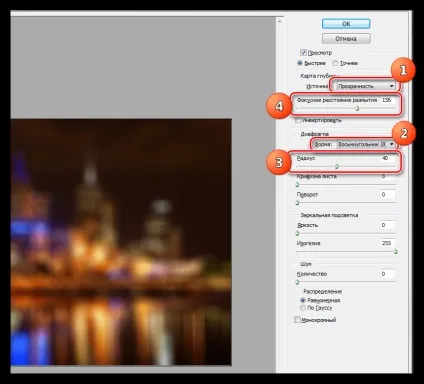Screen dimensions: 424x384
Task: Open the Форма dropdown showing Восьмиугольник
Action: tap(366, 144)
